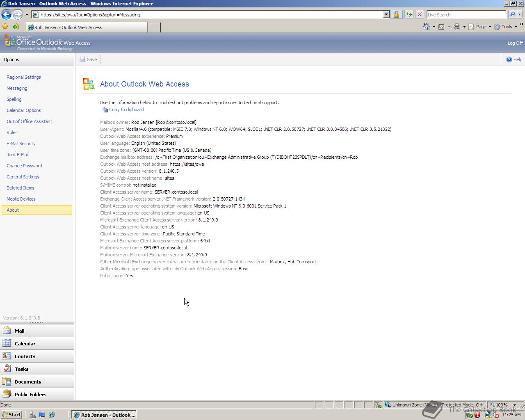Switch to Mail in navigation pane
This screenshot has width=525, height=420.
click(37, 331)
